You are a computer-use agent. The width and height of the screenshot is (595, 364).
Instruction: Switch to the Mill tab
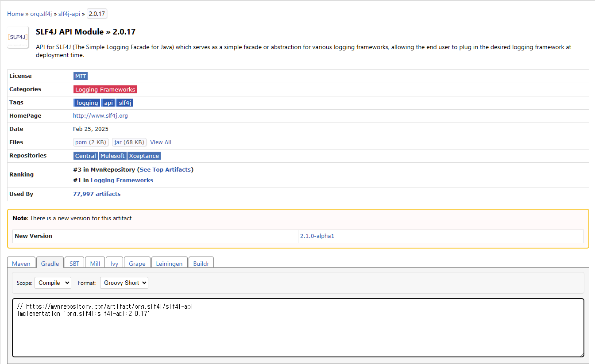tap(95, 263)
